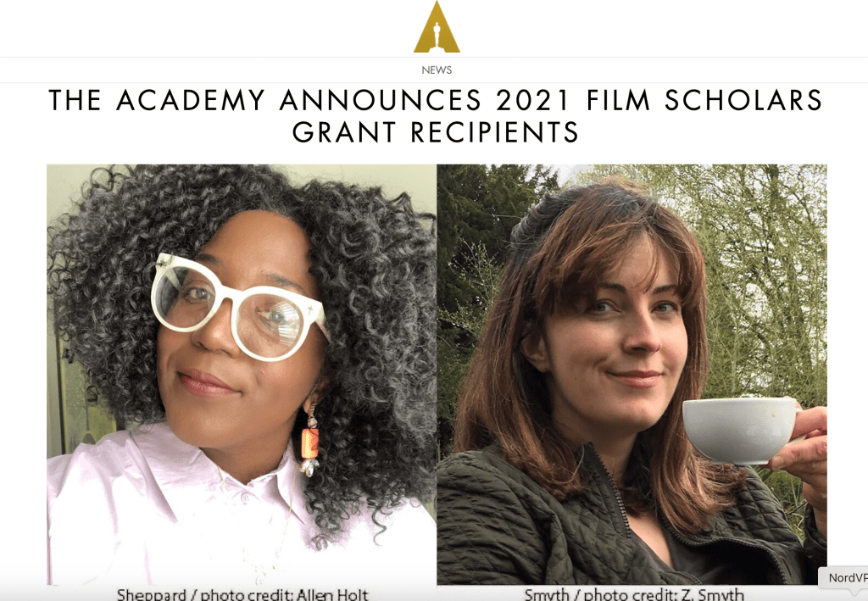The image size is (868, 601).
Task: Click the Smyth photo credit caption
Action: pyautogui.click(x=634, y=595)
